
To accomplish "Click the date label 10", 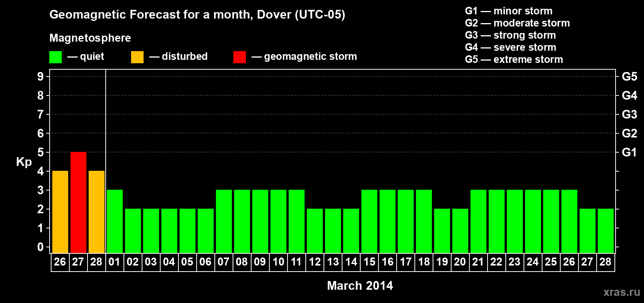I will (278, 262).
